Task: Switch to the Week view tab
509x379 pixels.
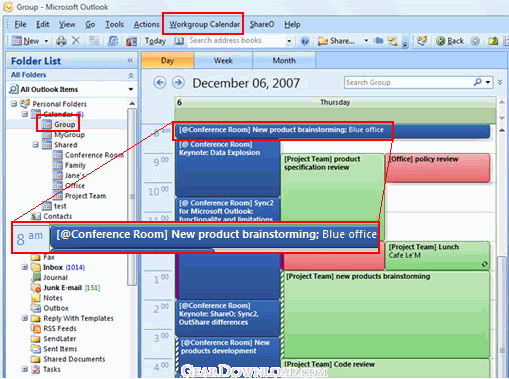Action: point(223,60)
